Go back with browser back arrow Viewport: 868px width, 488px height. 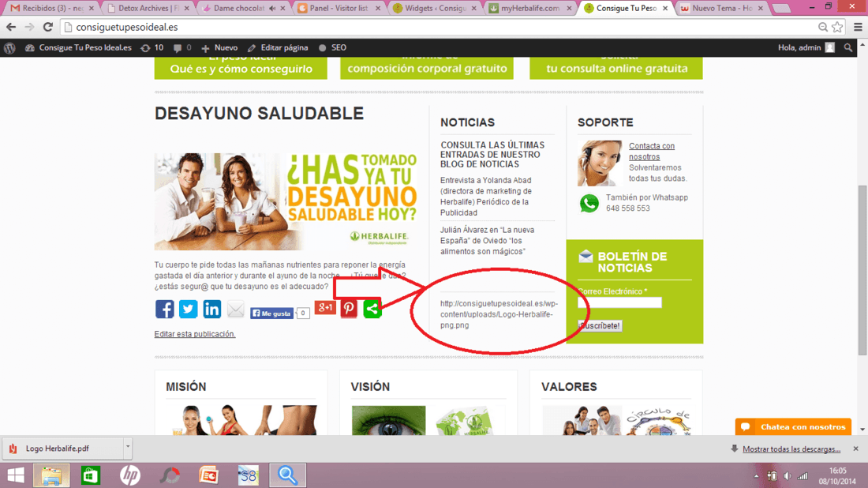point(11,27)
